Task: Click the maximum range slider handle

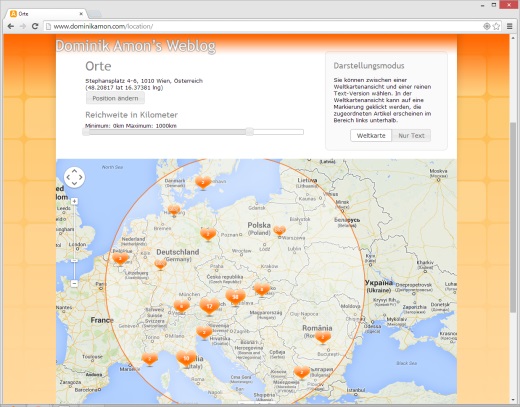Action: point(249,132)
